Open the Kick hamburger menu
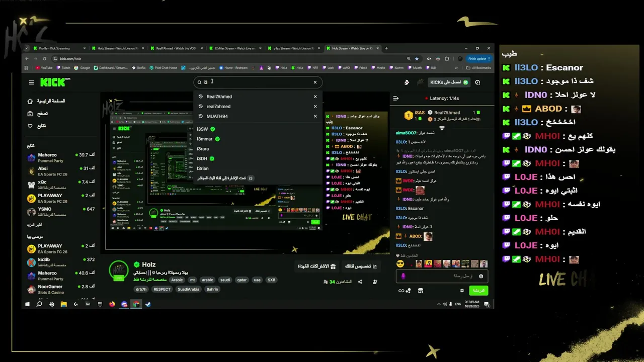Image resolution: width=644 pixels, height=362 pixels. pos(31,82)
